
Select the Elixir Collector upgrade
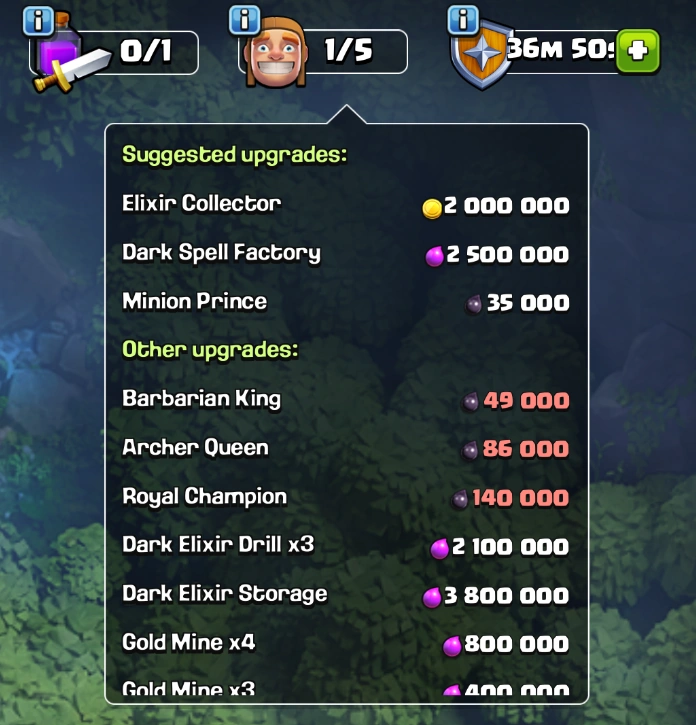346,204
